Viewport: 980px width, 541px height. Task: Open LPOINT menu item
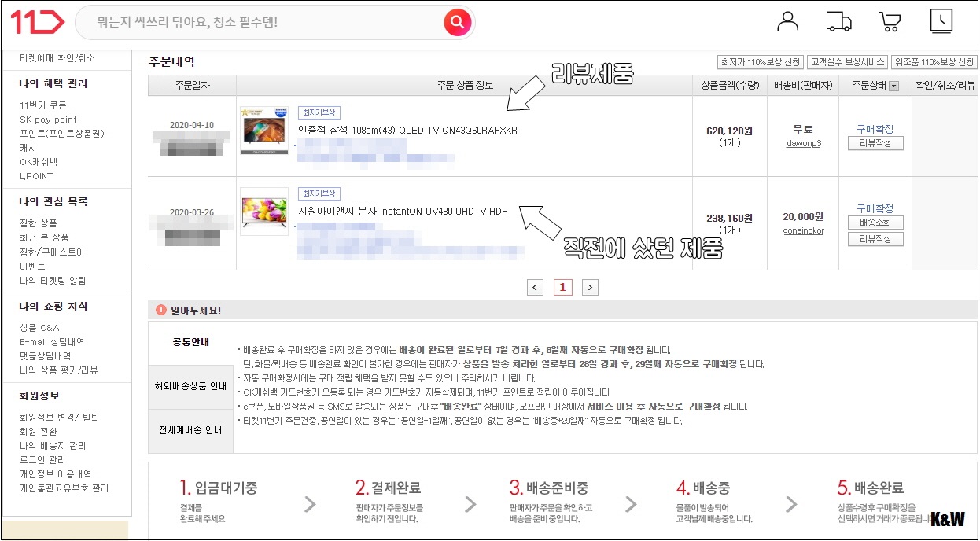[36, 176]
